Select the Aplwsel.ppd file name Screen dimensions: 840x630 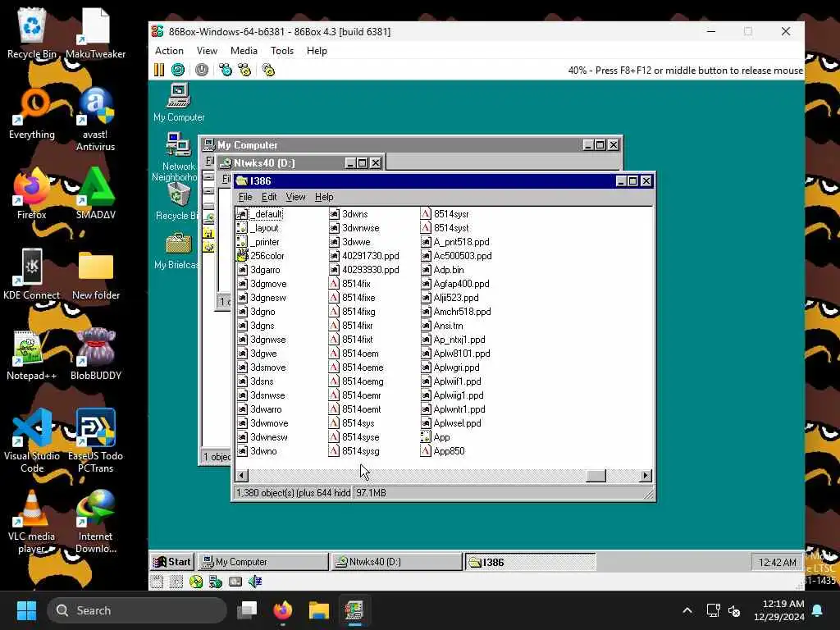coord(457,422)
